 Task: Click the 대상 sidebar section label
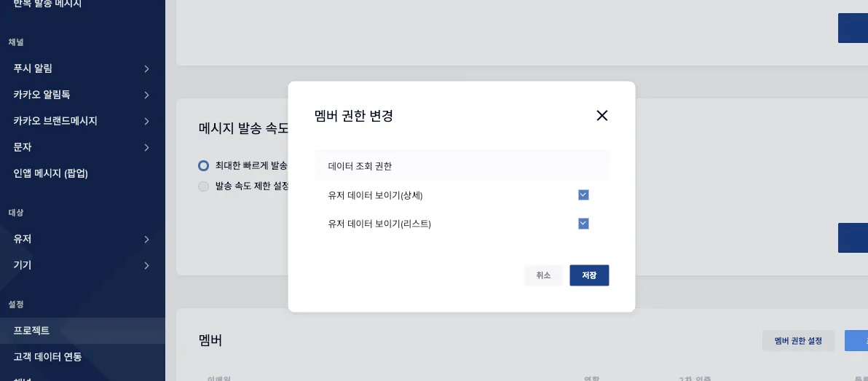point(16,213)
